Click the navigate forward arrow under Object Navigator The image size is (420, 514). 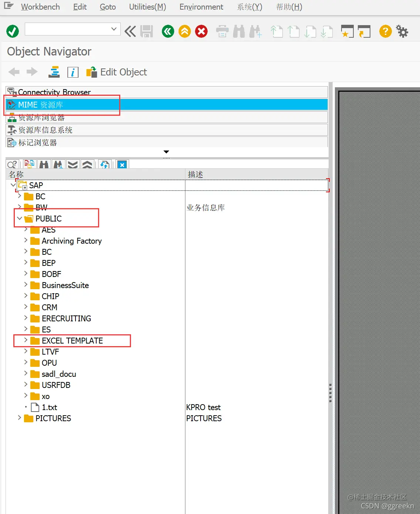32,72
